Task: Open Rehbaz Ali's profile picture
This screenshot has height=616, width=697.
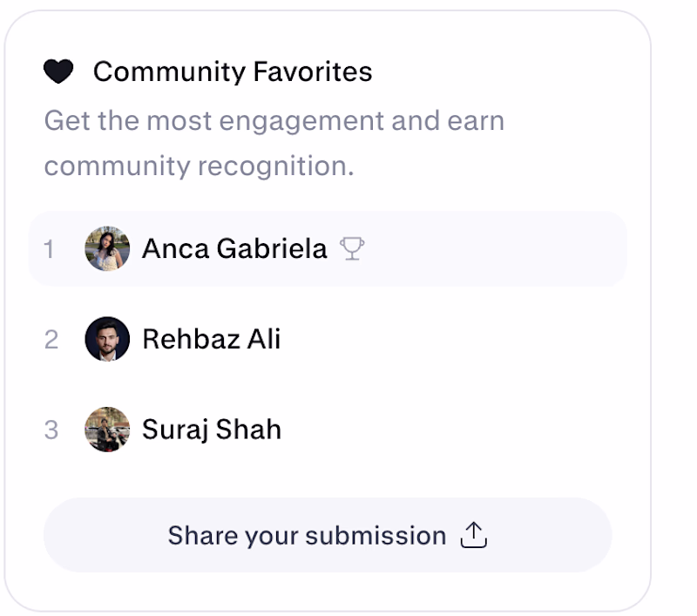Action: point(107,339)
